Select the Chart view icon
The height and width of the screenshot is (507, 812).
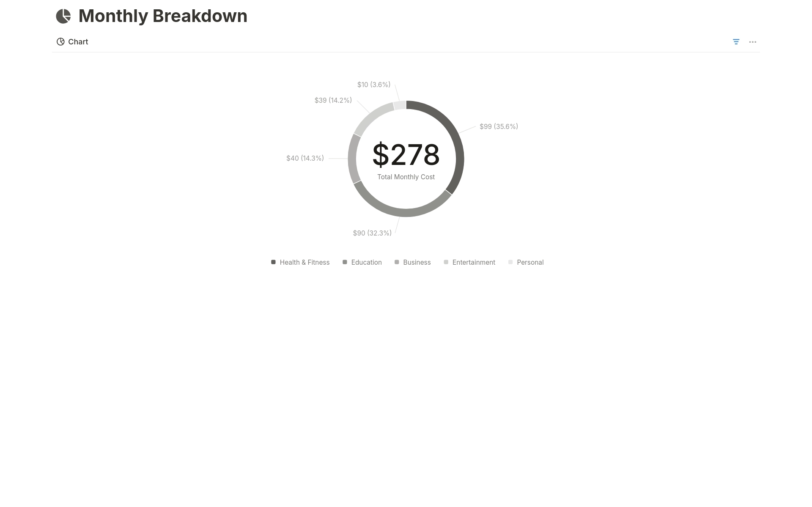coord(60,41)
